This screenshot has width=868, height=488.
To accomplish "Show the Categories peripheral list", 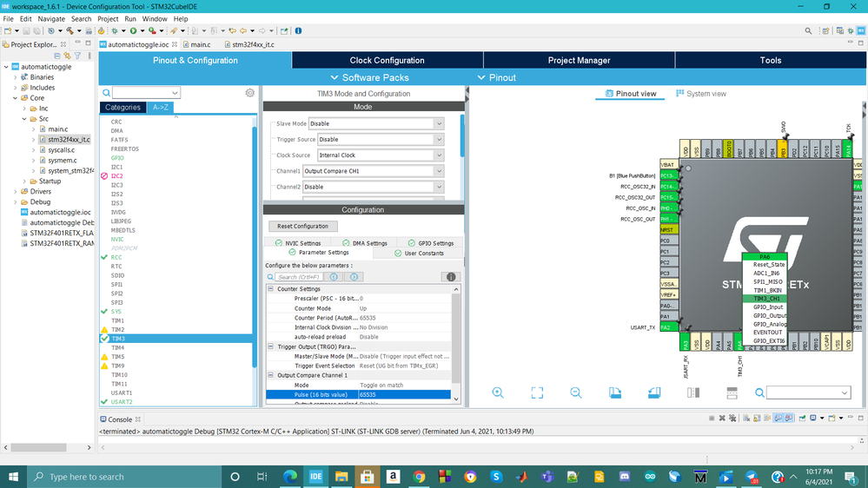I will (x=123, y=108).
